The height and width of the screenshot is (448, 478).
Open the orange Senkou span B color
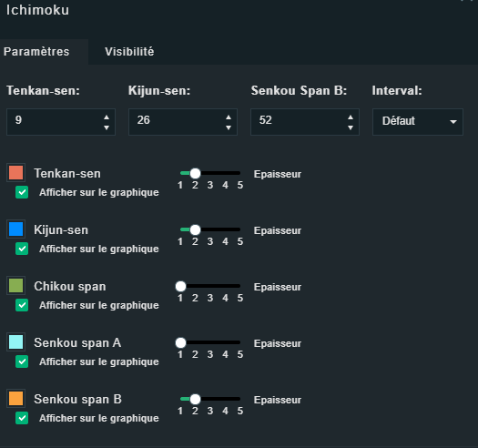(x=15, y=398)
